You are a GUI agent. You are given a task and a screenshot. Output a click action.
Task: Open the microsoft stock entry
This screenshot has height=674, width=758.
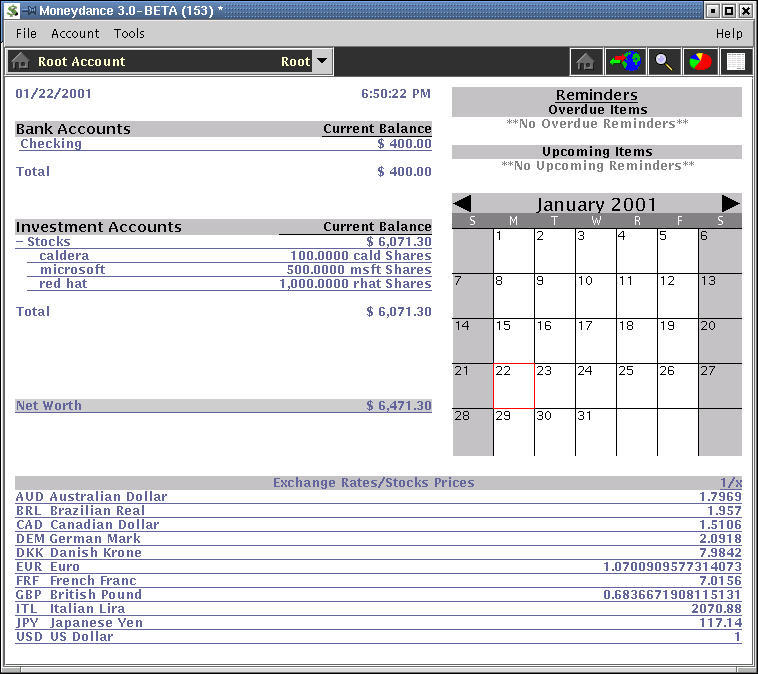coord(72,270)
